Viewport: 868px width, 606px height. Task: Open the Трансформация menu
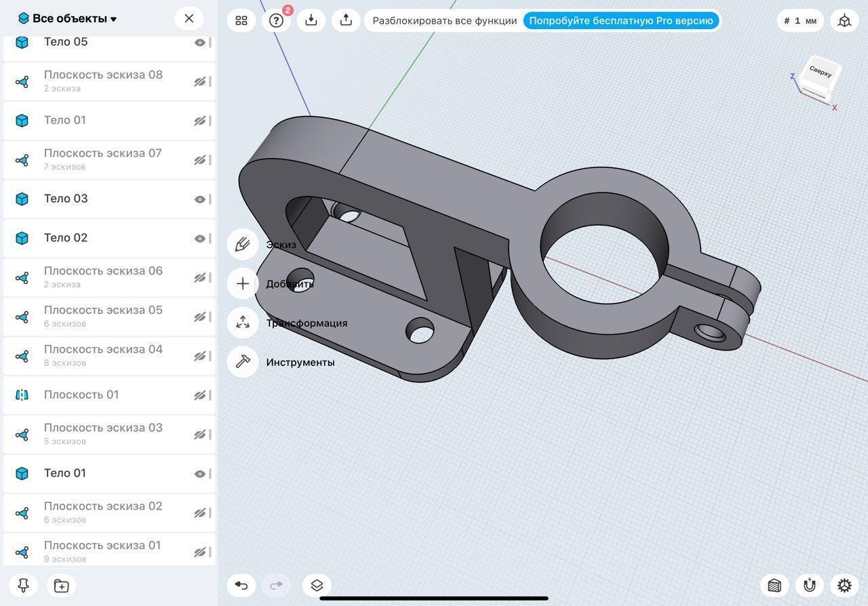307,323
